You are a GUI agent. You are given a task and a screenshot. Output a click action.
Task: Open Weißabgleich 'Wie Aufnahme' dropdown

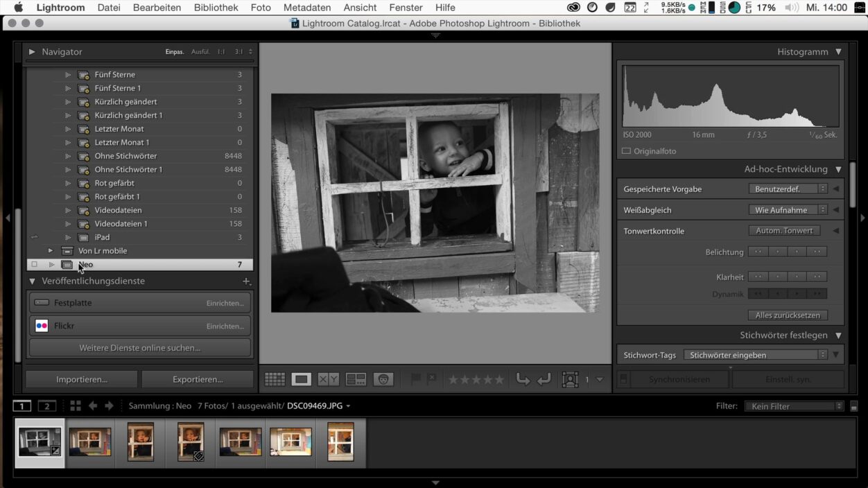coord(788,210)
